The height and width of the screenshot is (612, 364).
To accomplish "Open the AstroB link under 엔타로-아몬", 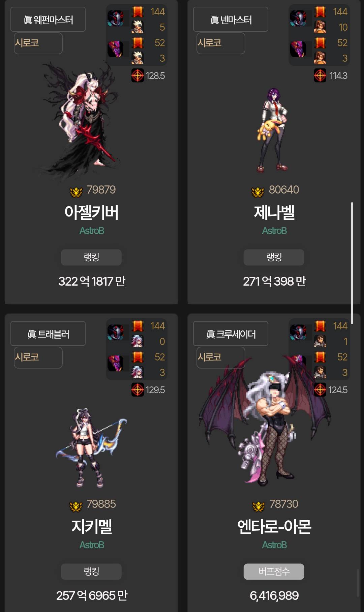I will 274,545.
